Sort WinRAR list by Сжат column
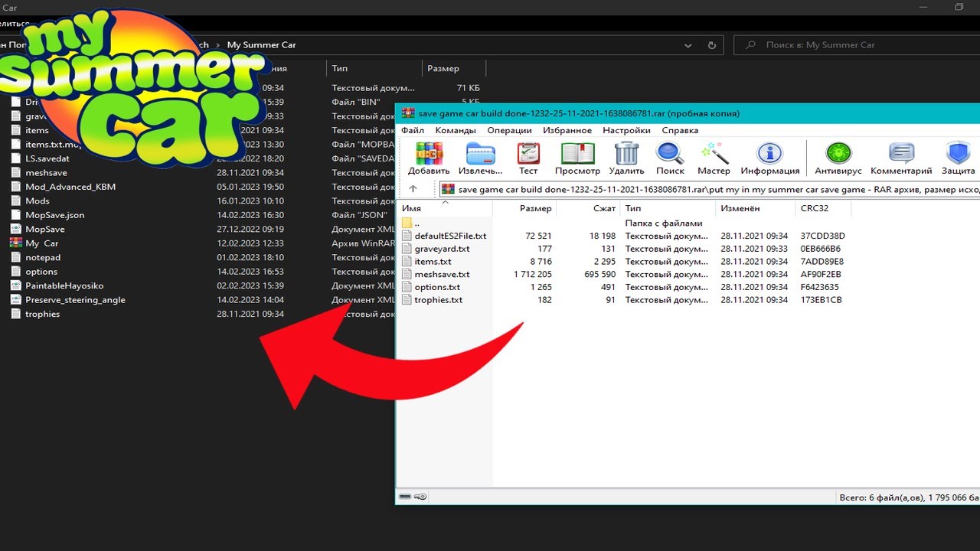The width and height of the screenshot is (980, 551). pyautogui.click(x=588, y=208)
